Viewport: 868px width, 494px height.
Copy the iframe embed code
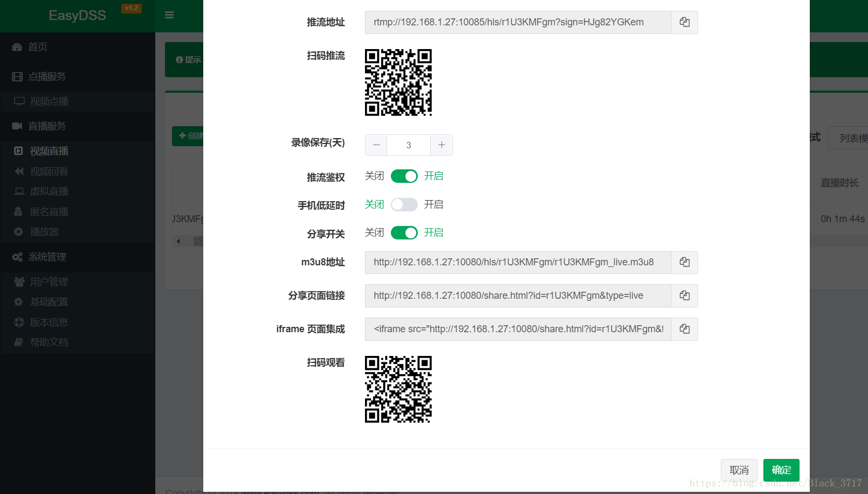pyautogui.click(x=685, y=329)
